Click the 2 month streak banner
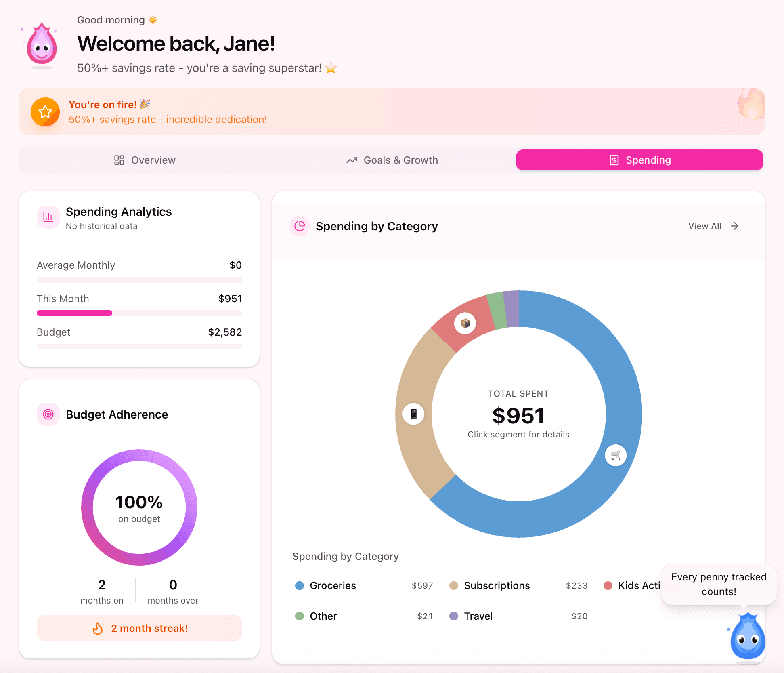This screenshot has width=784, height=673. [x=139, y=628]
